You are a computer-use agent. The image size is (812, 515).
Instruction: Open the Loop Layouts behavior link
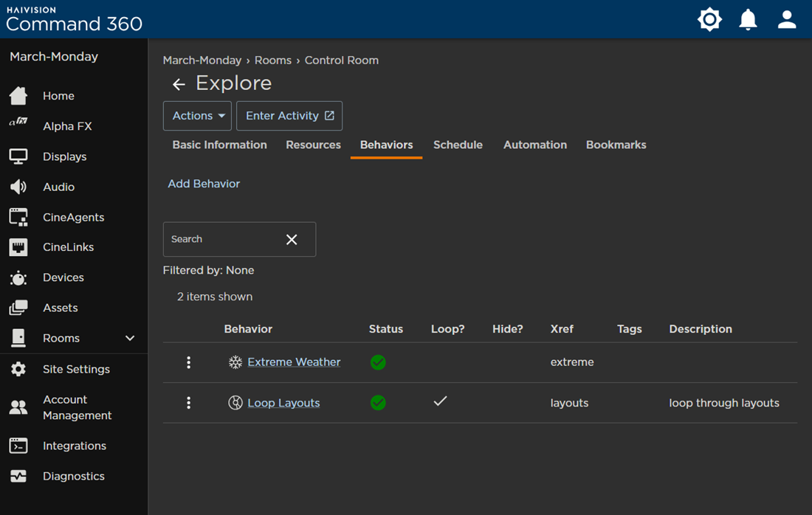(x=283, y=403)
